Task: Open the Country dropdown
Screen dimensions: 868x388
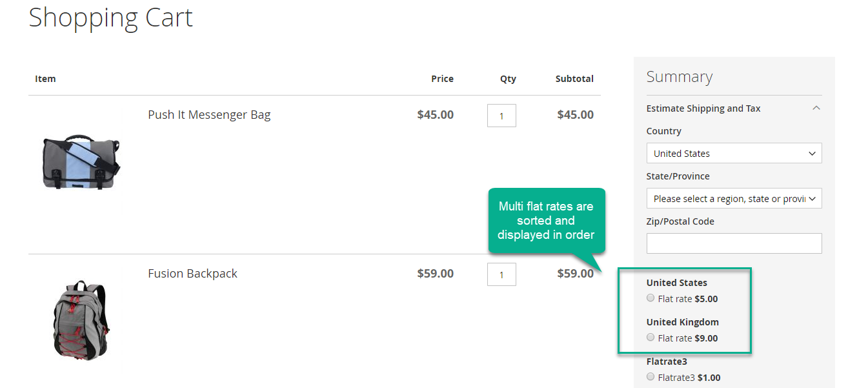Action: [x=734, y=154]
